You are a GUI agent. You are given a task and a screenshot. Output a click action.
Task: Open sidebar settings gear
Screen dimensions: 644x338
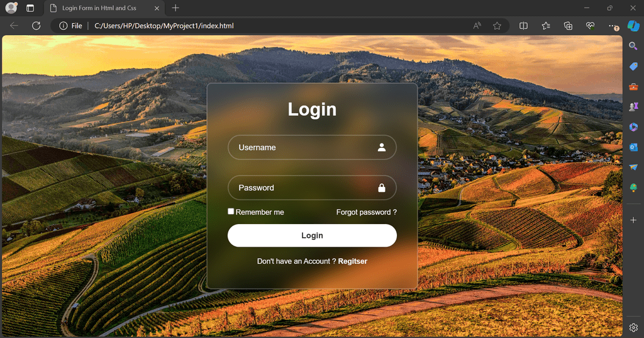(633, 327)
